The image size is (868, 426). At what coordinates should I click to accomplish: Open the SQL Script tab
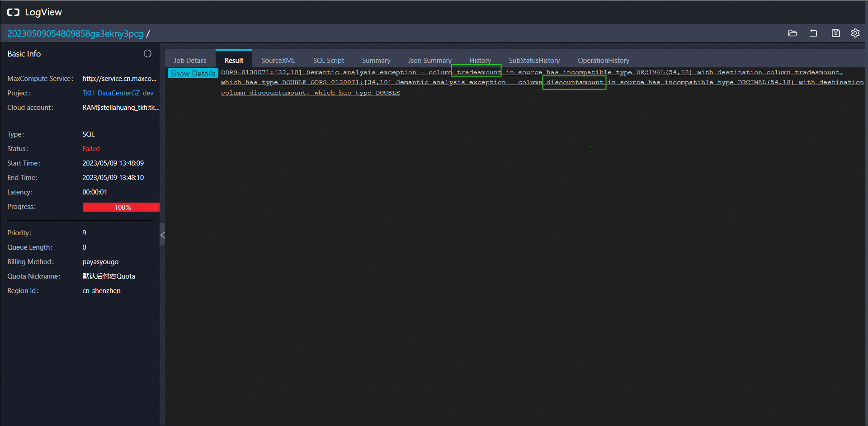(x=328, y=60)
